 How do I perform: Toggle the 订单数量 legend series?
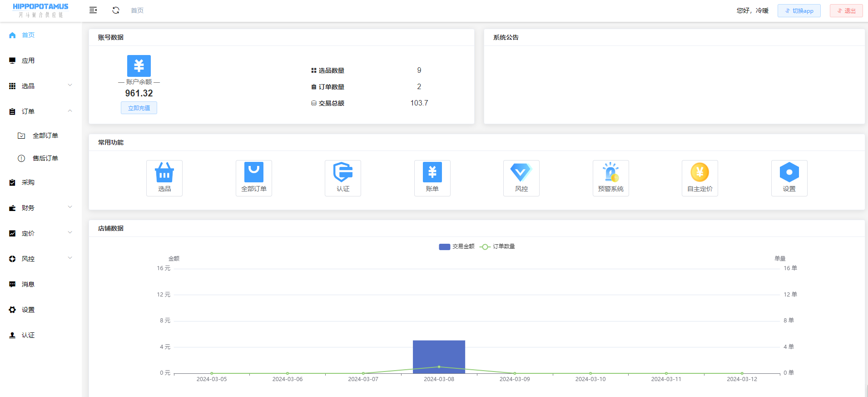pyautogui.click(x=497, y=246)
